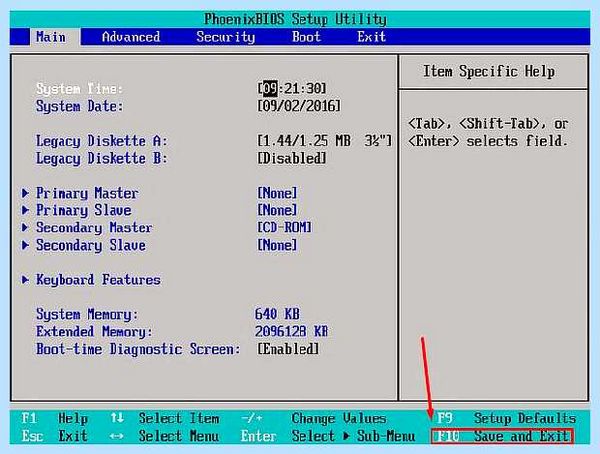Change Legacy Diskette B Disabled value
This screenshot has width=600, height=454.
click(292, 158)
